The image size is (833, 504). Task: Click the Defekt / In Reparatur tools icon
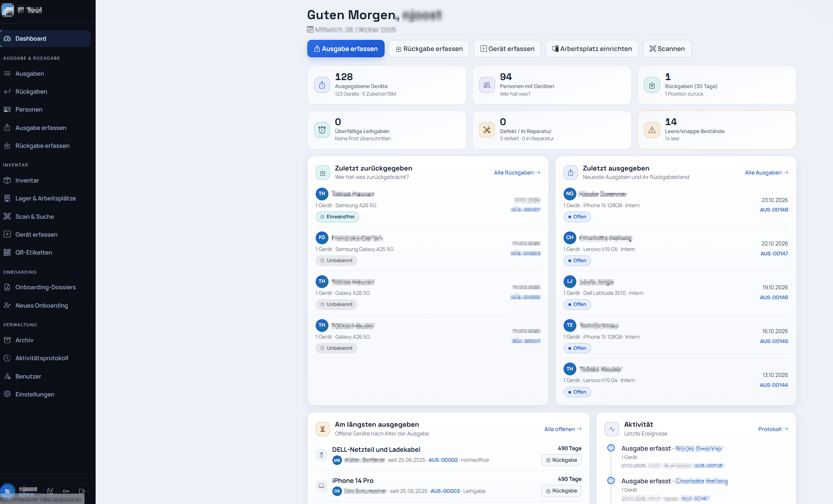(487, 130)
